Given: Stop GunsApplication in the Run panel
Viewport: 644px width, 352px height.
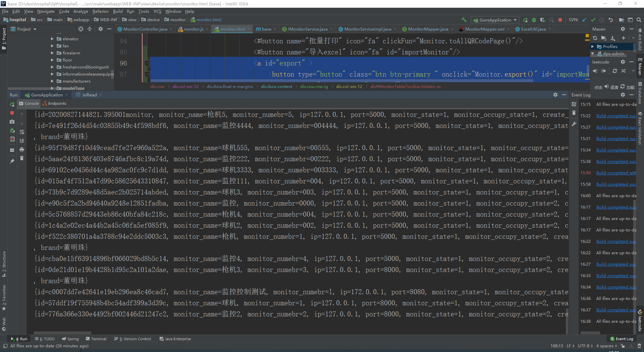Looking at the screenshot, I should [x=12, y=113].
